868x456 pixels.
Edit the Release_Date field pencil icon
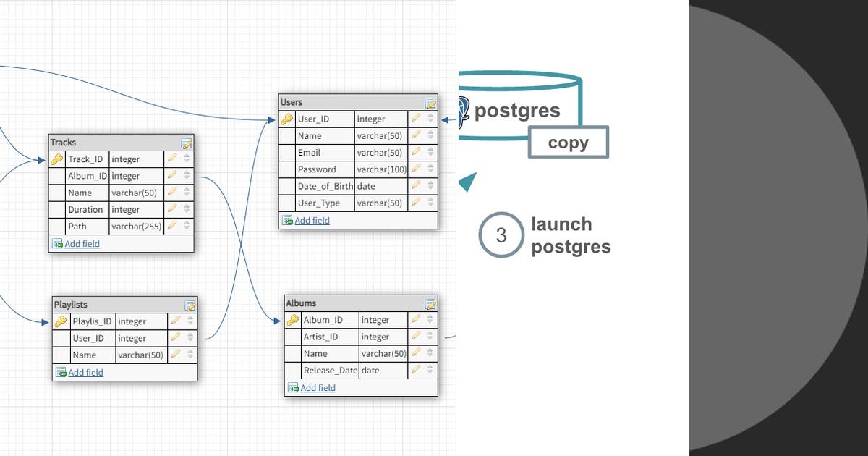pyautogui.click(x=416, y=370)
